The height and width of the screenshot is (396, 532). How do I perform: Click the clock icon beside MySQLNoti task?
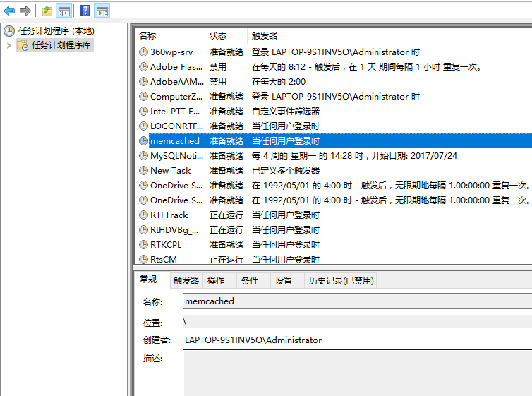click(x=144, y=156)
